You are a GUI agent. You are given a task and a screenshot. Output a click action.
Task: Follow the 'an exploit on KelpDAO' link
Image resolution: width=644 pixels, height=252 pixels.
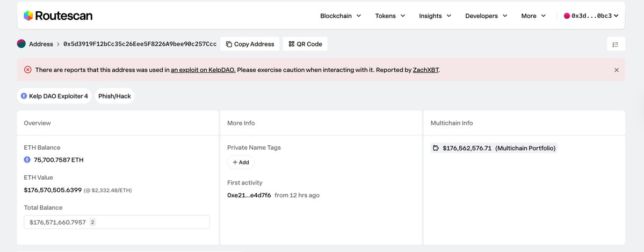click(203, 70)
